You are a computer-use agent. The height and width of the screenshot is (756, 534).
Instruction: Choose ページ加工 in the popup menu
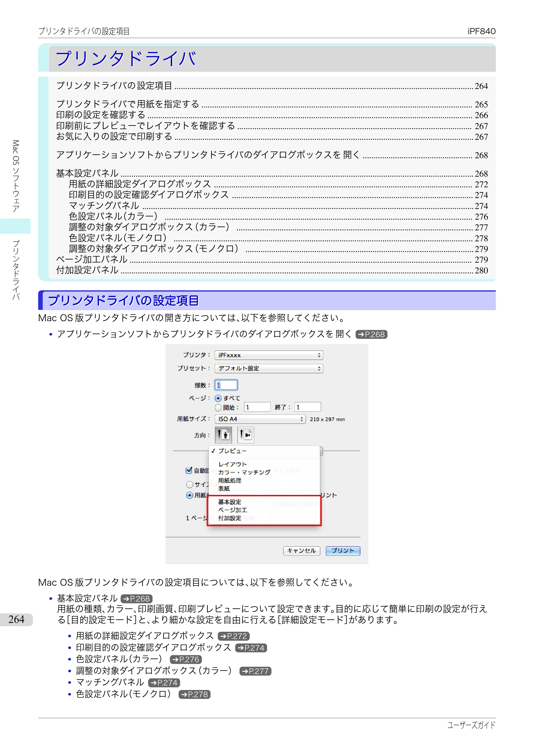pos(265,510)
